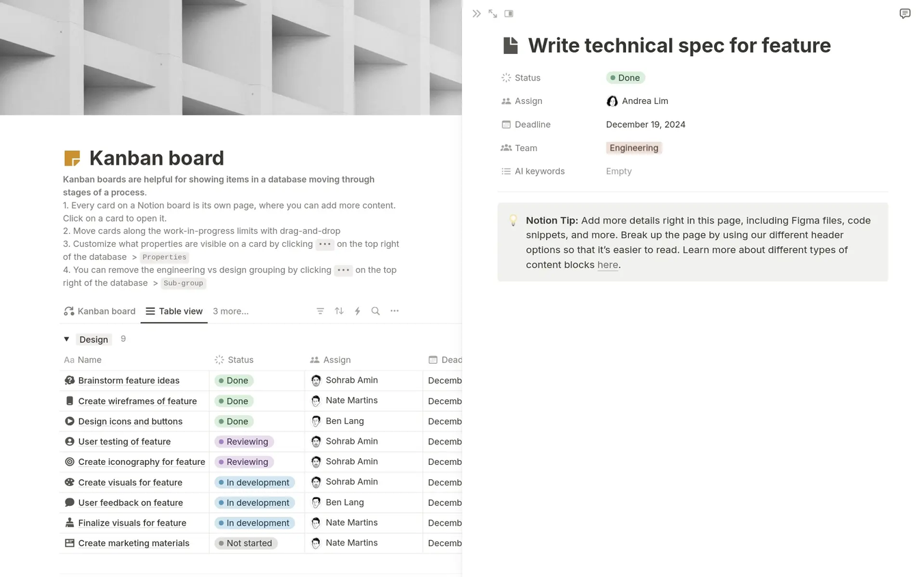Click the Kanban board page icon
924x577 pixels.
point(72,158)
